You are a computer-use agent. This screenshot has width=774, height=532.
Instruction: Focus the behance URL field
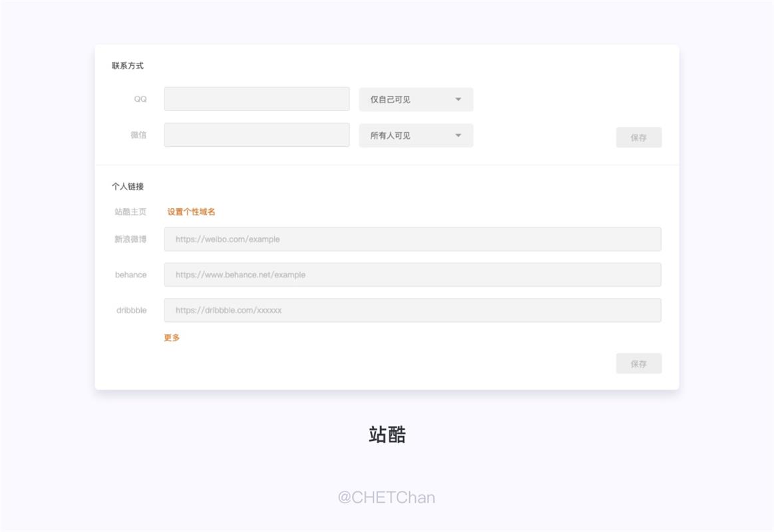[x=413, y=275]
